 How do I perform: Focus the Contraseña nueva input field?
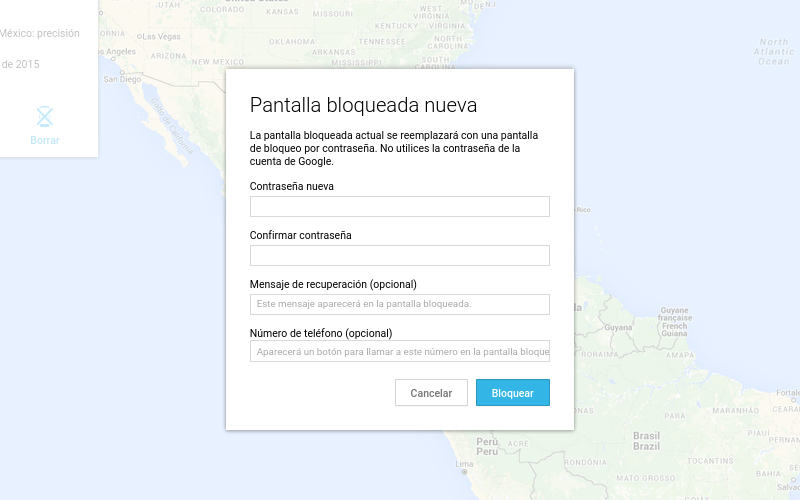(399, 207)
